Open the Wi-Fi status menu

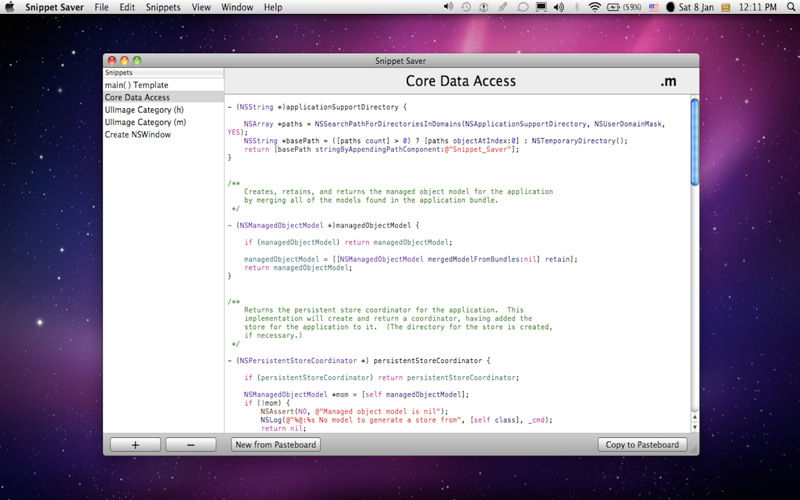point(594,7)
